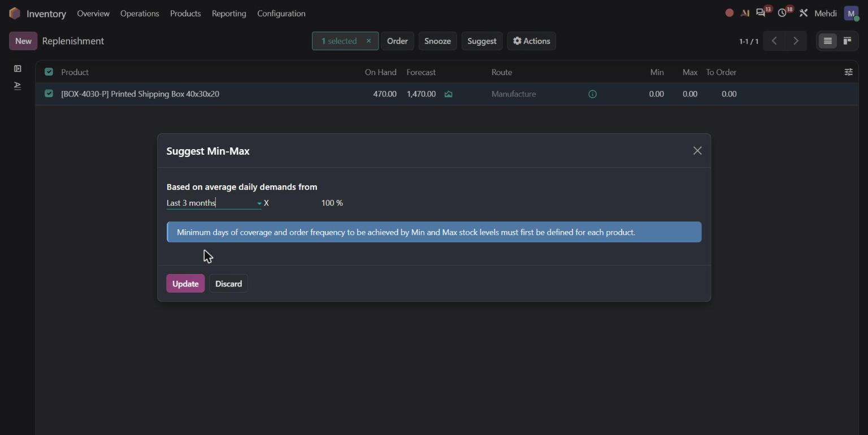Open the Reporting menu
This screenshot has width=868, height=435.
point(229,13)
